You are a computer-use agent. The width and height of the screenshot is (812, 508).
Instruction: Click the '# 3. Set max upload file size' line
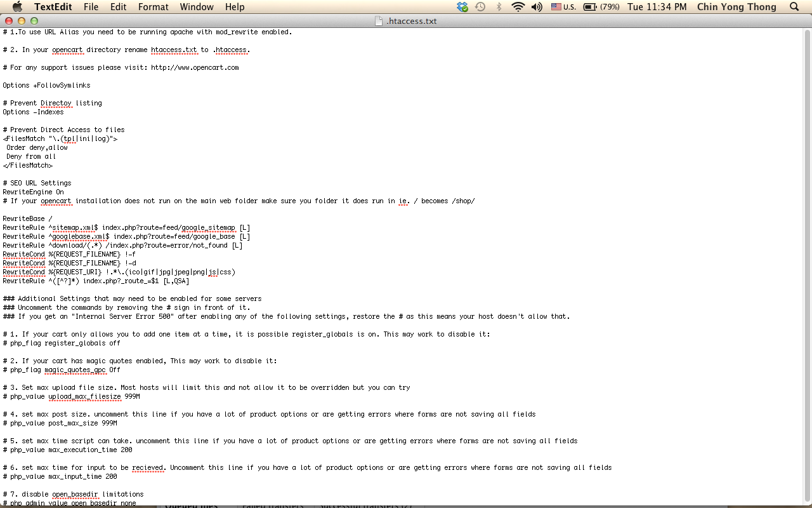[x=206, y=387]
